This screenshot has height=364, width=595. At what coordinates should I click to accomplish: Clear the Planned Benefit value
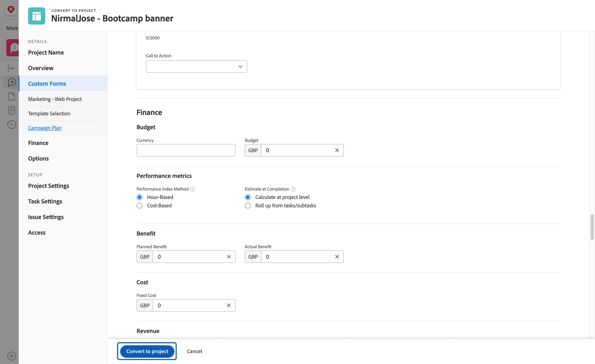click(229, 257)
